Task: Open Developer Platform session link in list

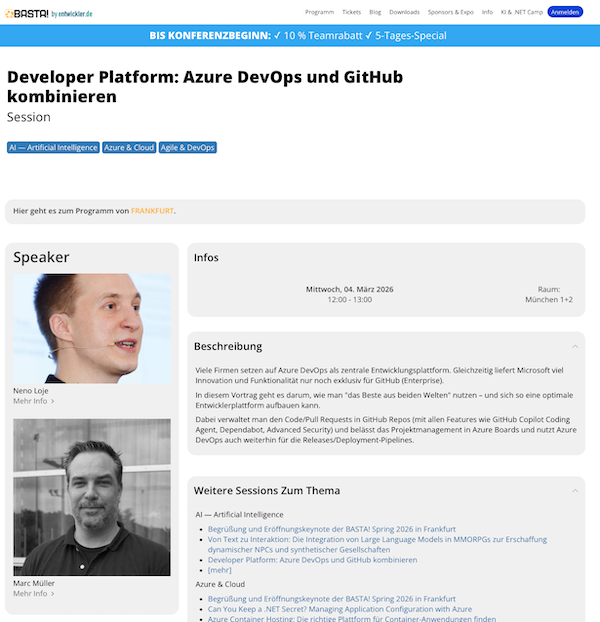Action: tap(312, 560)
